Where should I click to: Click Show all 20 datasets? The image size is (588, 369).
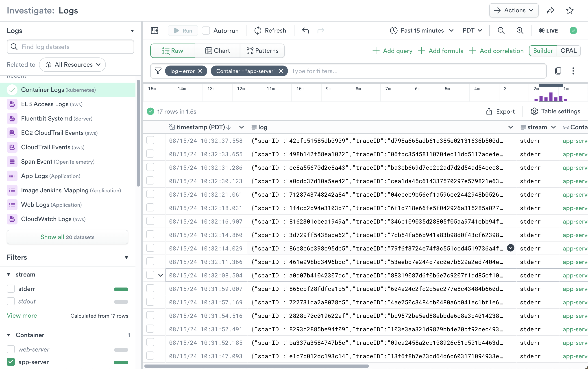[68, 237]
